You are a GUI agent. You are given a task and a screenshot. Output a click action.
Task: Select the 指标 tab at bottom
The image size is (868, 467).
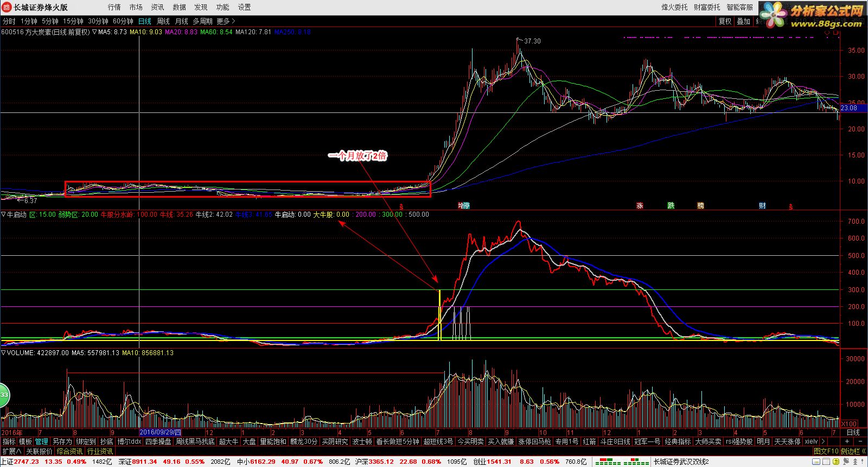(x=9, y=441)
